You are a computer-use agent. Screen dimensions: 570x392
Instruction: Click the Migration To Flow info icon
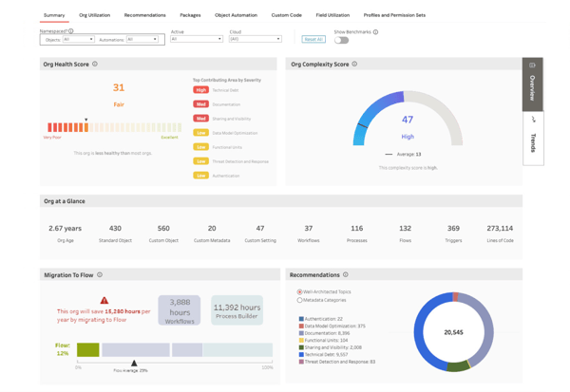coord(100,275)
